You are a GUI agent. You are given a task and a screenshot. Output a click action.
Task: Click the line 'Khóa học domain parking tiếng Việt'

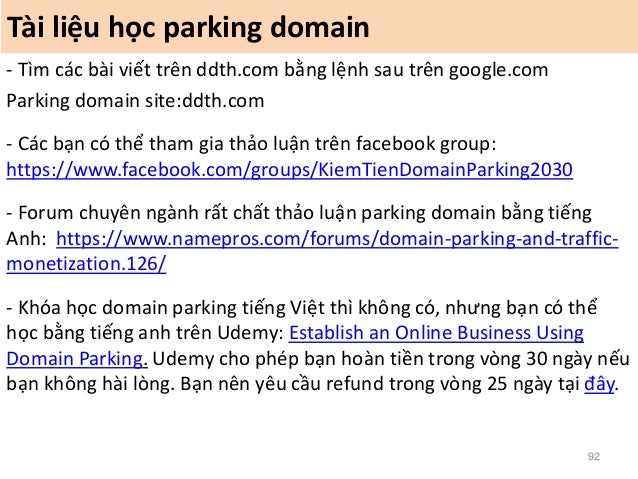point(302,307)
